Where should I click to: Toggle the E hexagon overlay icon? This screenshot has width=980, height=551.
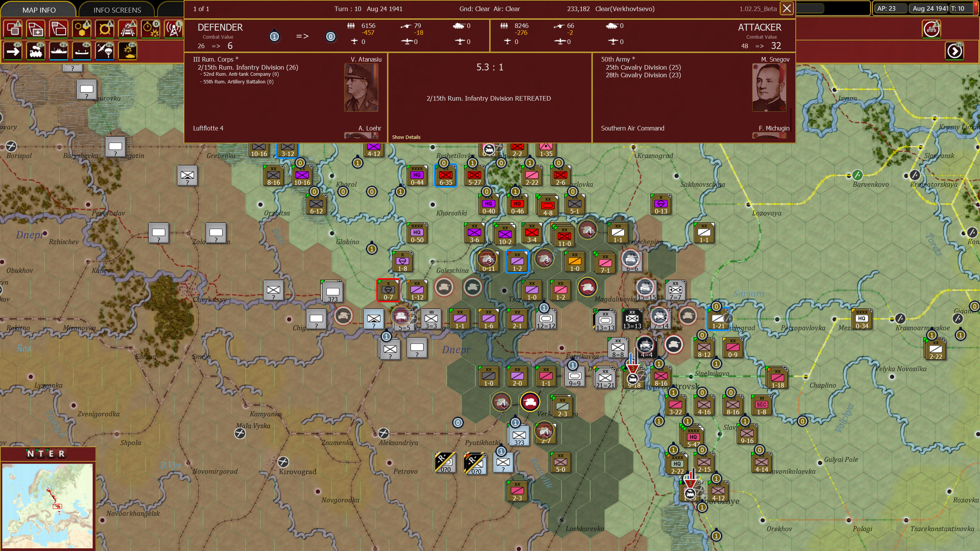pos(82,29)
